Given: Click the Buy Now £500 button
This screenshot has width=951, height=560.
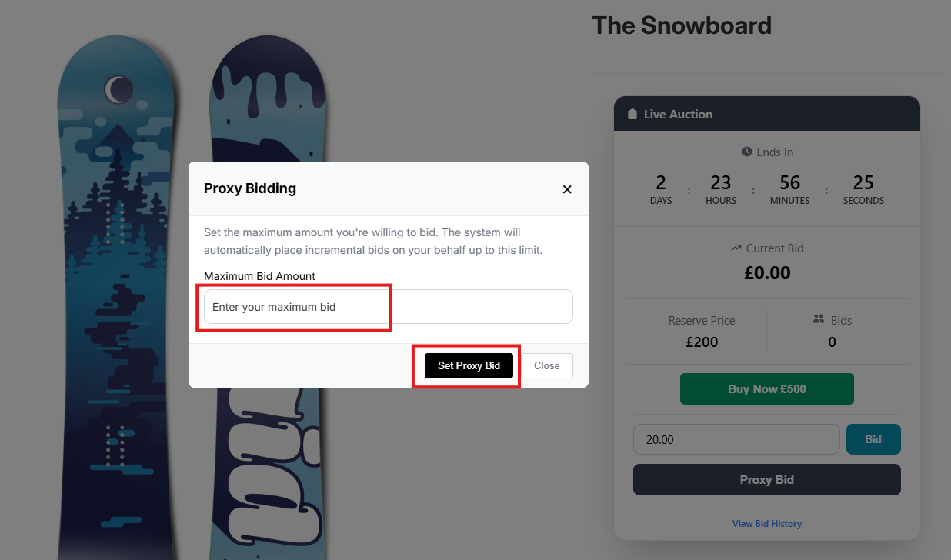Looking at the screenshot, I should click(766, 389).
